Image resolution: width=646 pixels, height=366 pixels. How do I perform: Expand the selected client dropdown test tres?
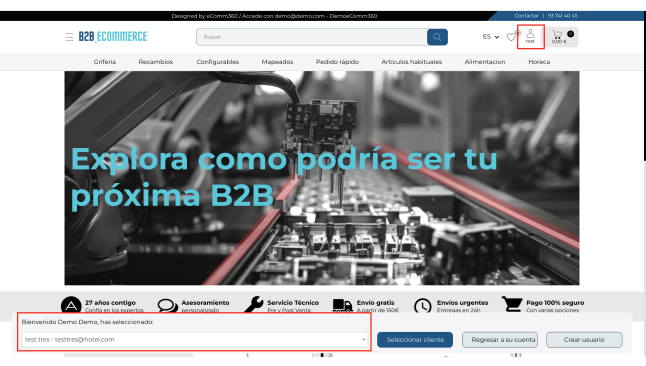pyautogui.click(x=194, y=340)
